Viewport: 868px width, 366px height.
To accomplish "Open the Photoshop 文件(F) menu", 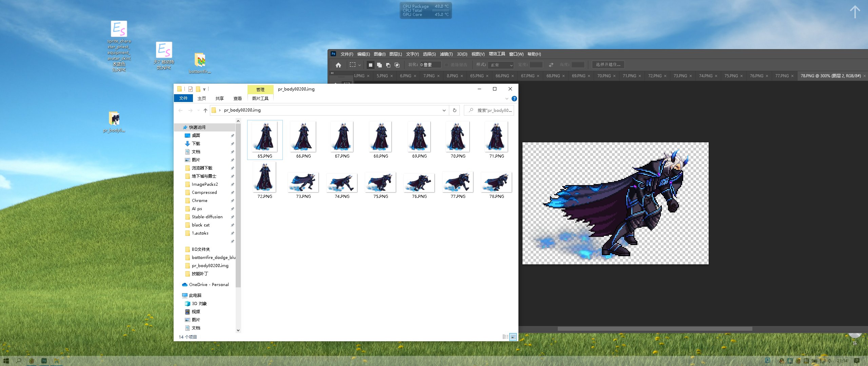I will pos(347,54).
